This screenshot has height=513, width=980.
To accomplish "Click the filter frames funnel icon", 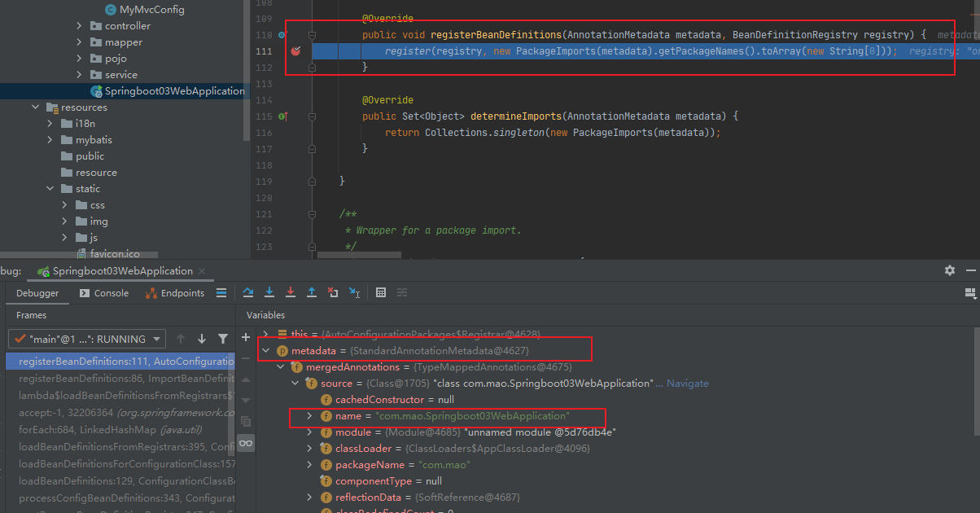I will (223, 339).
